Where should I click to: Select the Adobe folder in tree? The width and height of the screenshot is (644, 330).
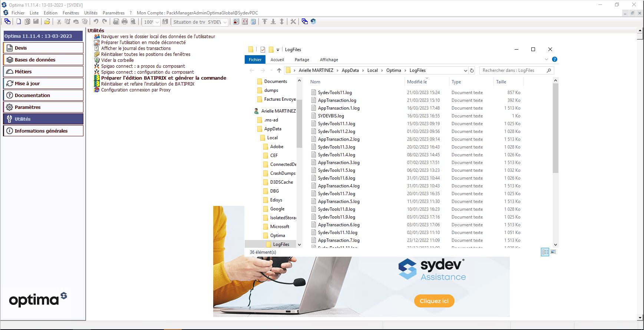click(277, 147)
